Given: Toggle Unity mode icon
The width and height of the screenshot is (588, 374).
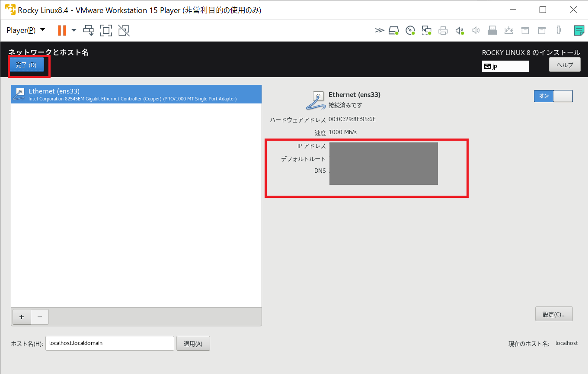Looking at the screenshot, I should coord(124,30).
